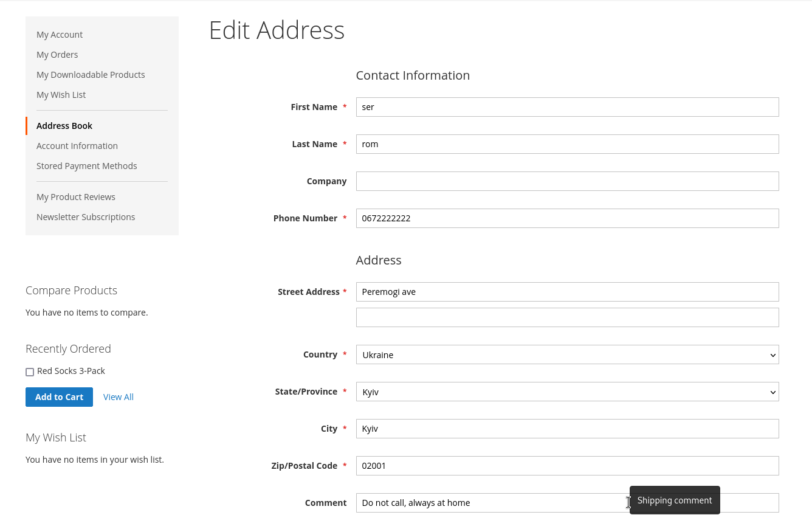The height and width of the screenshot is (529, 812).
Task: Tick the Red Socks 3-Pack checkbox
Action: click(x=30, y=372)
